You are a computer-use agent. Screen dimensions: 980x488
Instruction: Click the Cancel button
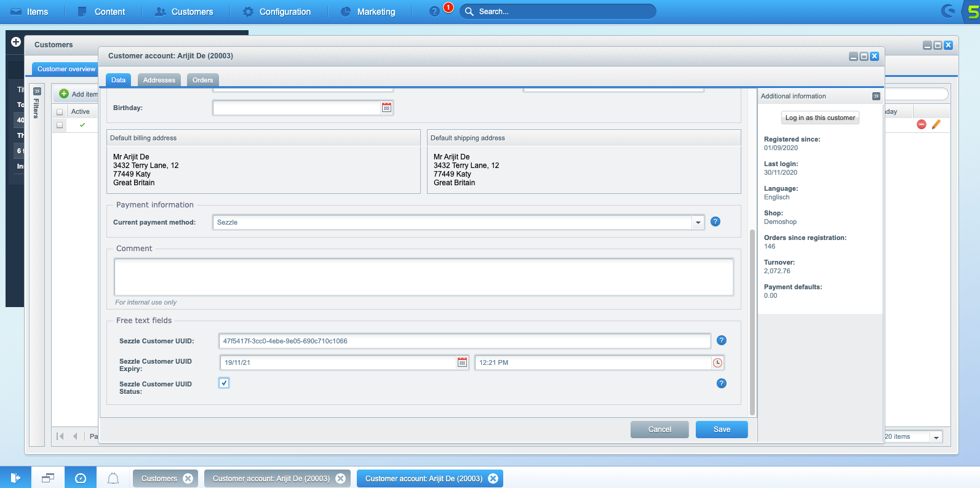pos(659,430)
